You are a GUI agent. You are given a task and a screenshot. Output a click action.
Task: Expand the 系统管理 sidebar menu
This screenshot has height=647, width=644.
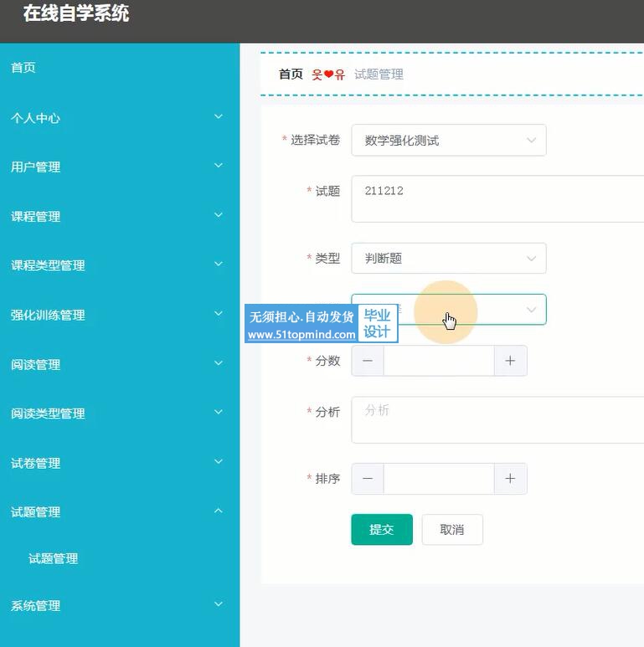[119, 605]
